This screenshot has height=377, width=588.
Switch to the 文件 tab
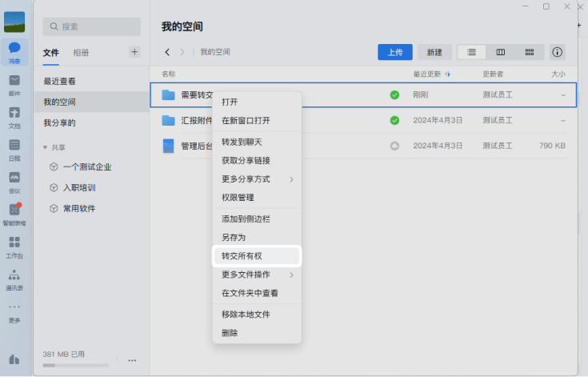point(50,53)
